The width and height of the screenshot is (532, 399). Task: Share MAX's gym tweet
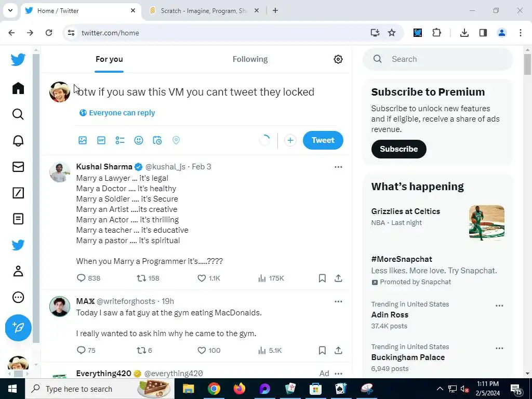tap(338, 350)
